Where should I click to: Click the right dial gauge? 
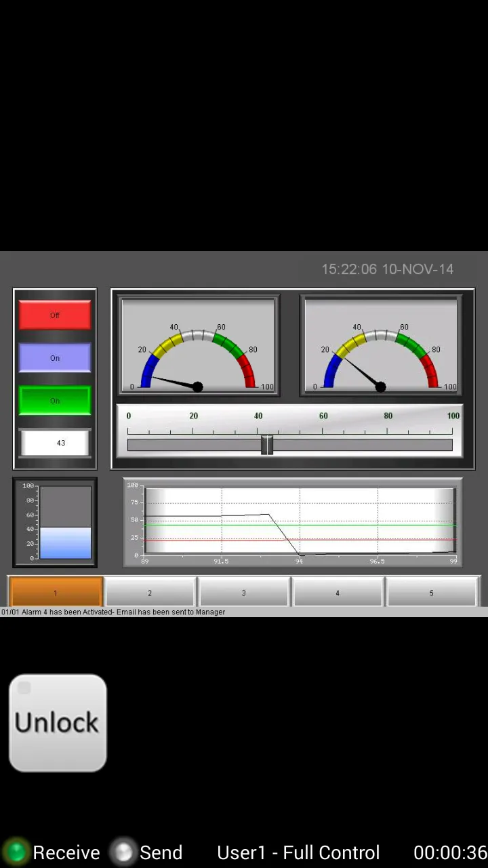tap(381, 346)
